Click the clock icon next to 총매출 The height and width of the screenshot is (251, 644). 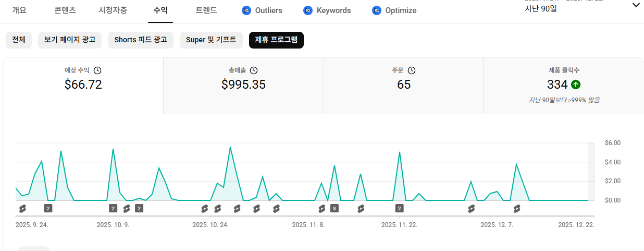[254, 70]
